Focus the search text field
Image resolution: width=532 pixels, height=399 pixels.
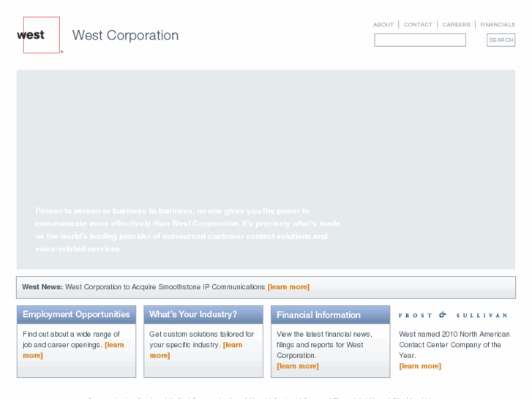[x=420, y=40]
